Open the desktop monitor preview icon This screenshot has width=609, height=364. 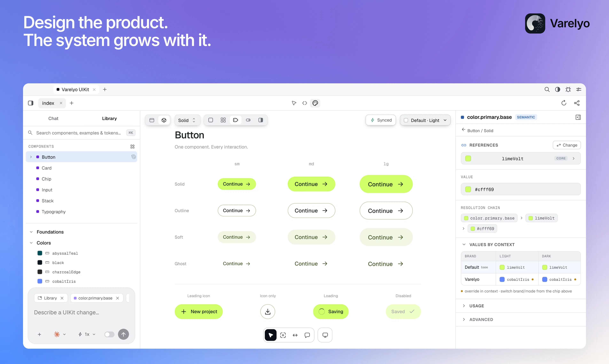(x=325, y=335)
